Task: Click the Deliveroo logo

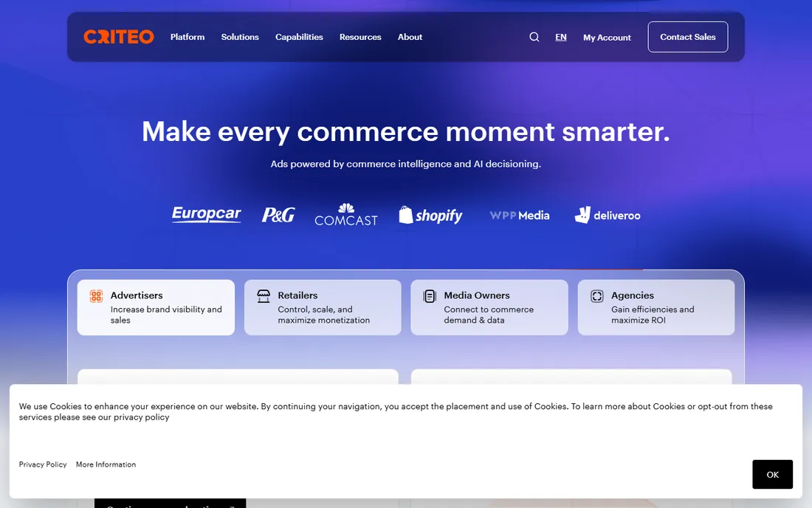Action: 608,215
